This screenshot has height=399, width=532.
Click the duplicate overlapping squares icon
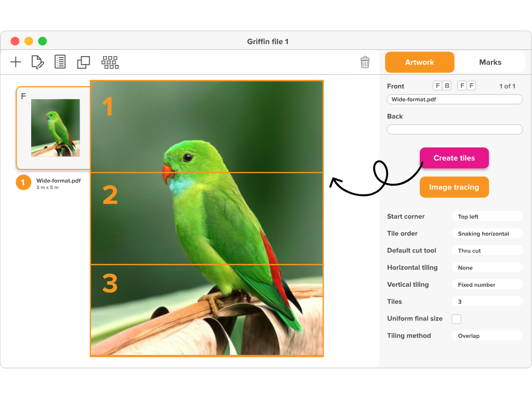[83, 62]
